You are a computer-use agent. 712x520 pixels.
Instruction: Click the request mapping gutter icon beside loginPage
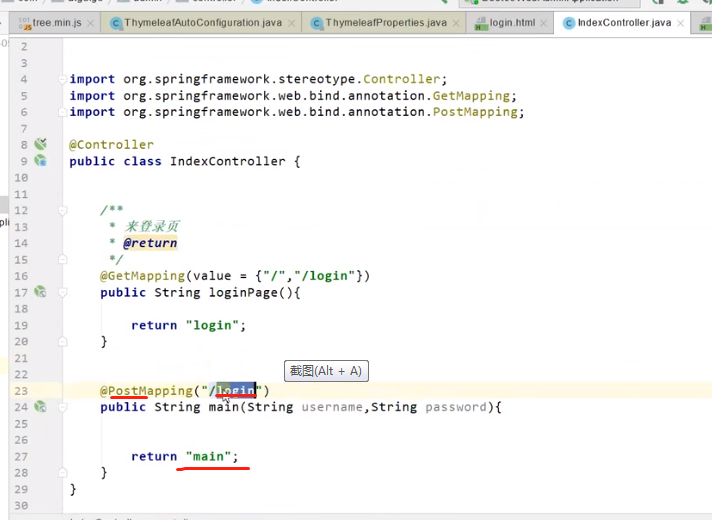tap(41, 292)
